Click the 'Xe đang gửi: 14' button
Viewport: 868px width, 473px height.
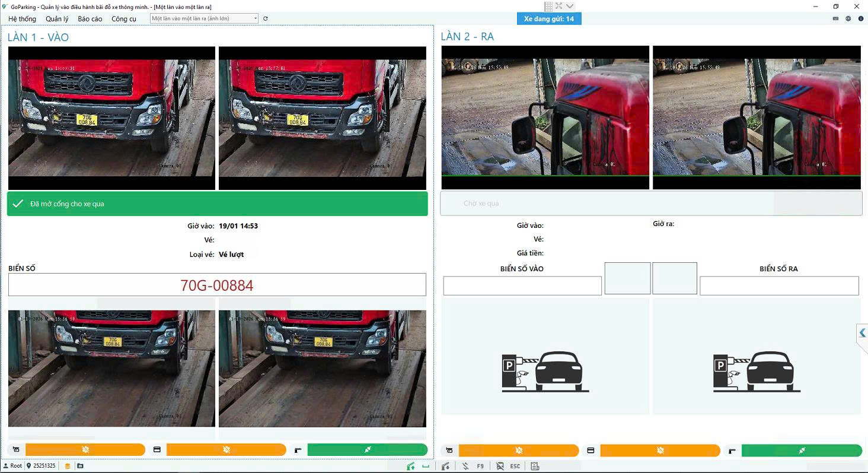click(x=548, y=19)
